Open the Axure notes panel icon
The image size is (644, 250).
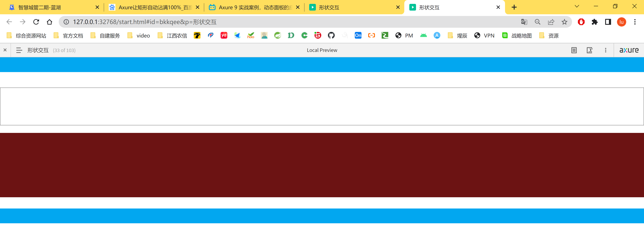coord(574,50)
